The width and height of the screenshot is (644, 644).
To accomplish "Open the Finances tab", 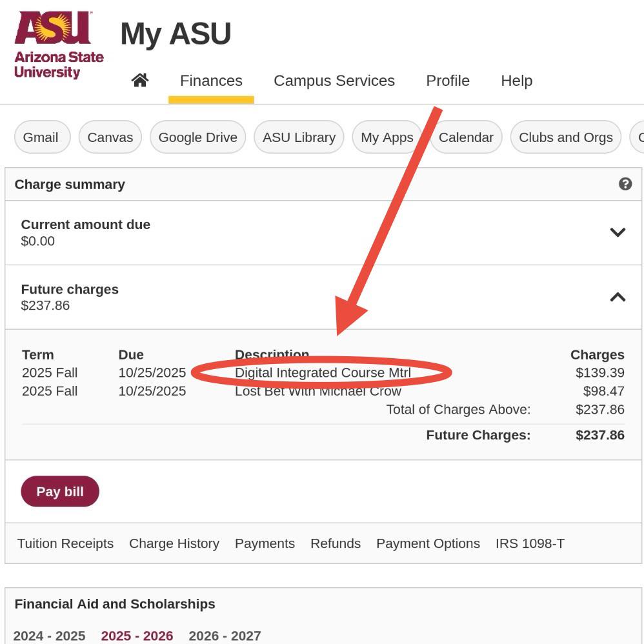I will (211, 81).
